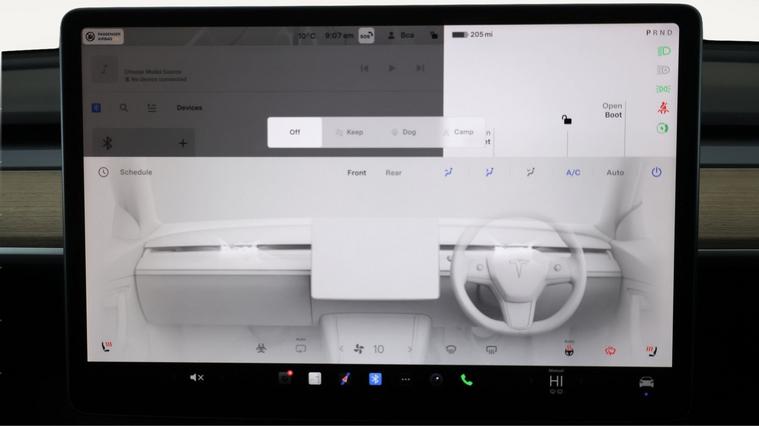Image resolution: width=759 pixels, height=426 pixels.
Task: Toggle the A/C button
Action: click(573, 172)
